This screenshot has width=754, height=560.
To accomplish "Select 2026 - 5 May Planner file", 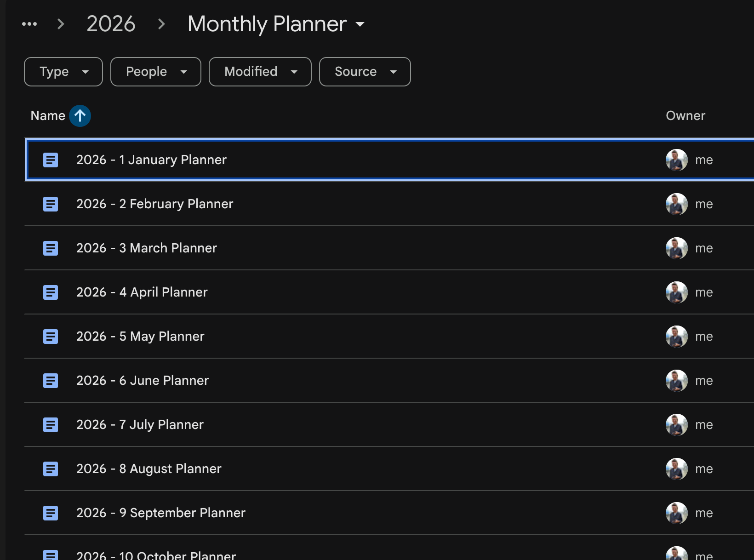I will click(x=140, y=337).
